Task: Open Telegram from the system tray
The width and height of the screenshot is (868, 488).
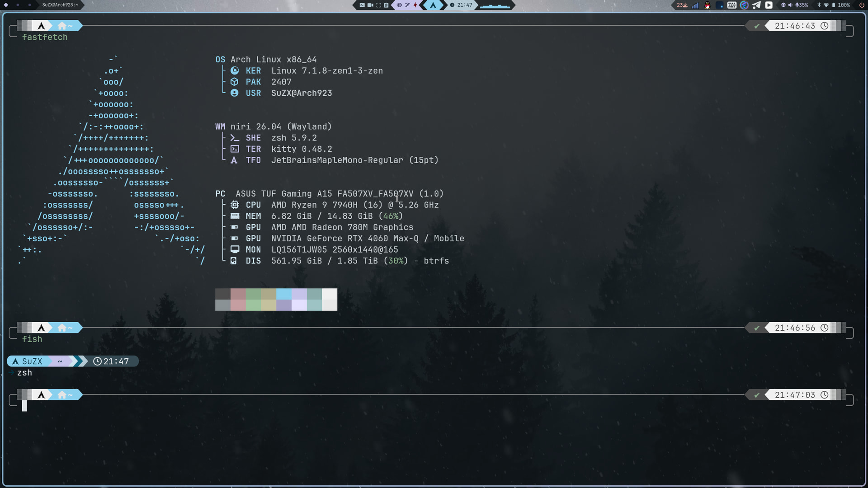Action: (756, 5)
